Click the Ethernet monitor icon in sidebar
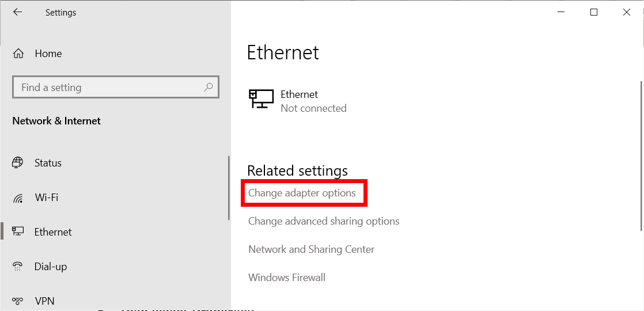The width and height of the screenshot is (644, 311). 18,232
